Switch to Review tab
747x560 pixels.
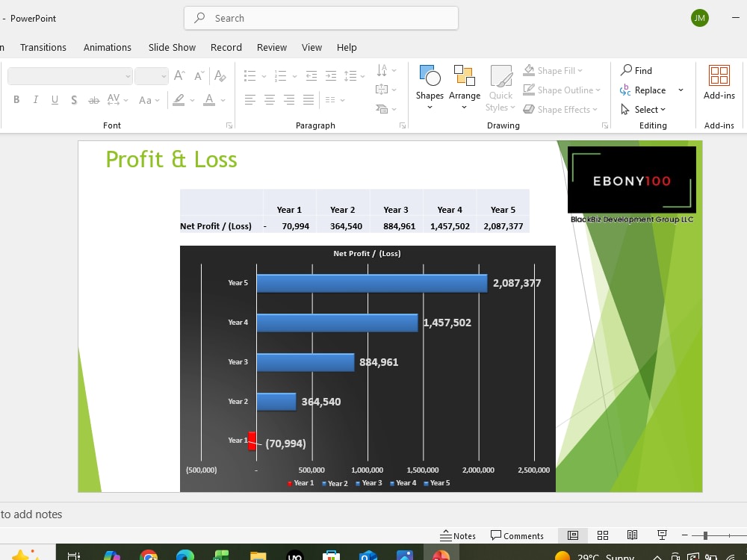pyautogui.click(x=272, y=47)
